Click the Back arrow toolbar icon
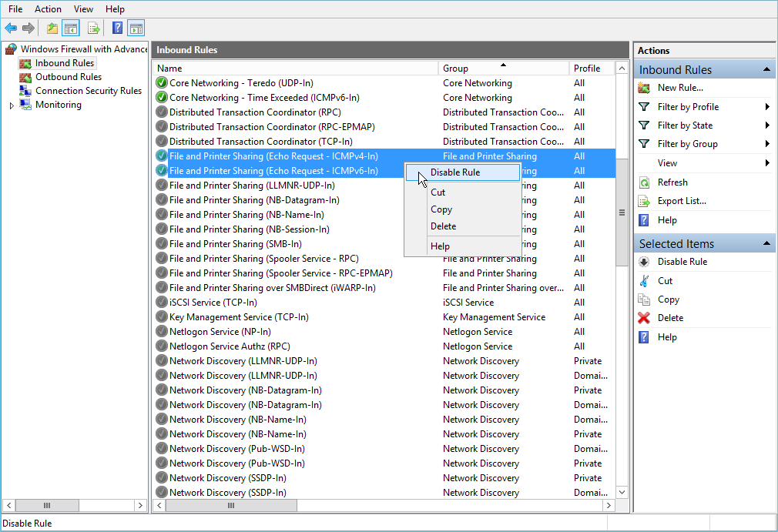778x532 pixels. pos(11,28)
